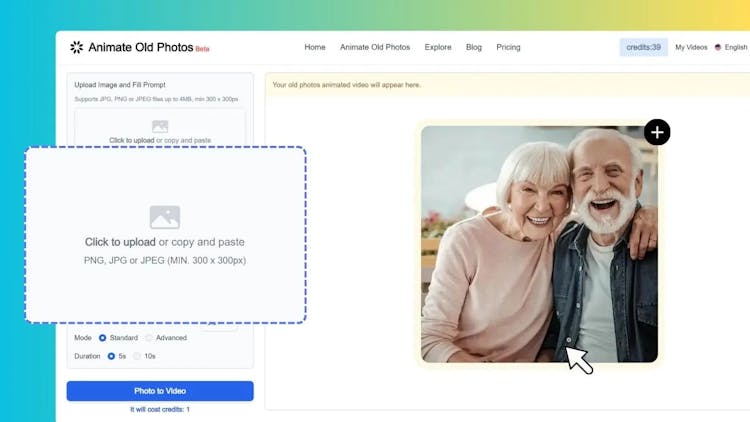Click the flag icon beside English
This screenshot has width=750, height=422.
coord(718,47)
